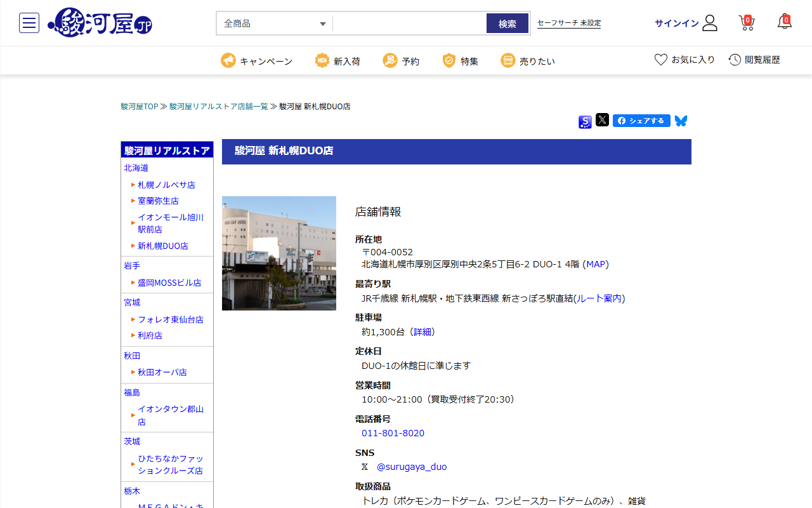Share on the purple S social icon
This screenshot has width=812, height=508.
(585, 122)
